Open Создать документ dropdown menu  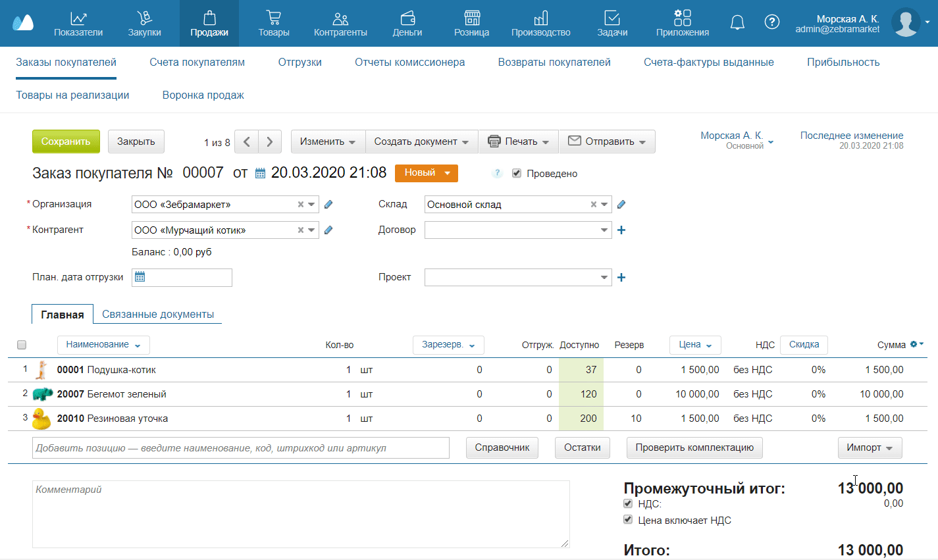click(421, 141)
